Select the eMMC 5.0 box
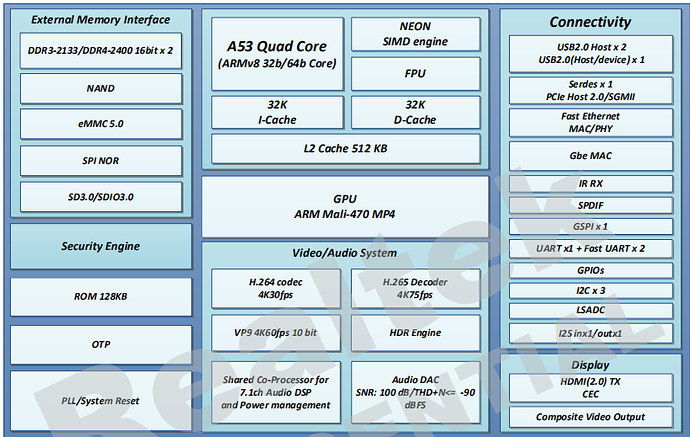This screenshot has height=437, width=690. (101, 124)
